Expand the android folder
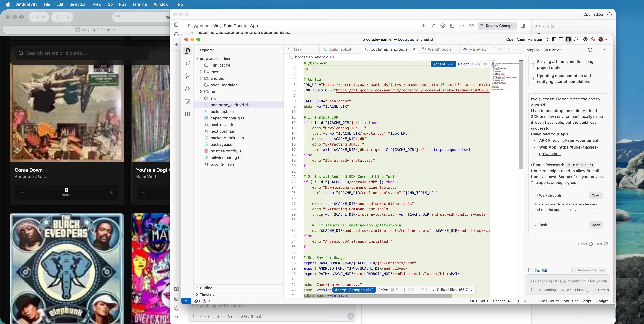The height and width of the screenshot is (324, 644). (217, 78)
